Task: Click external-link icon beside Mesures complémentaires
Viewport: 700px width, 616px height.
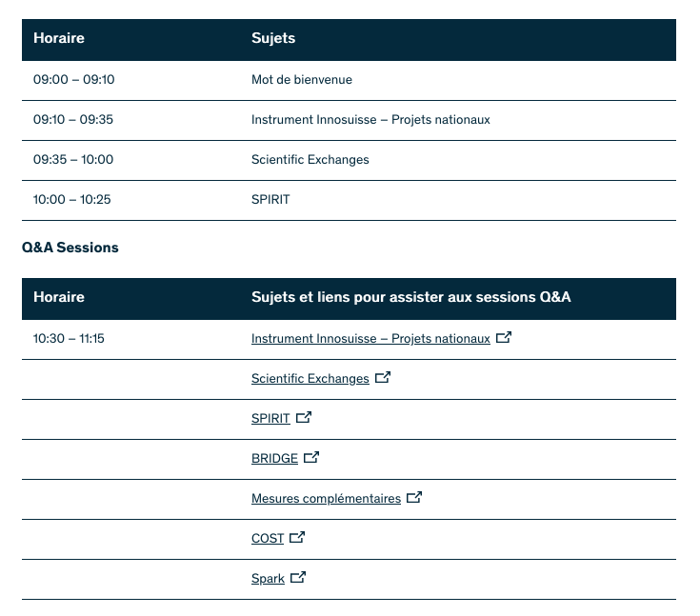Action: 414,497
